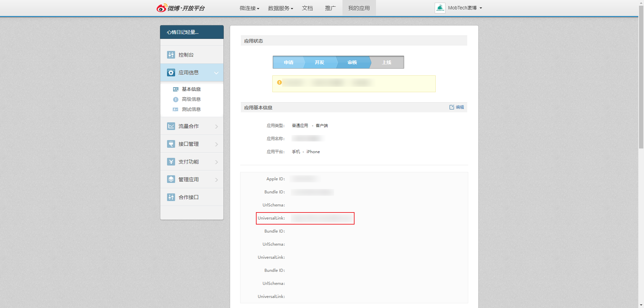
Task: Open the MobTech麦博 account dropdown
Action: click(465, 8)
